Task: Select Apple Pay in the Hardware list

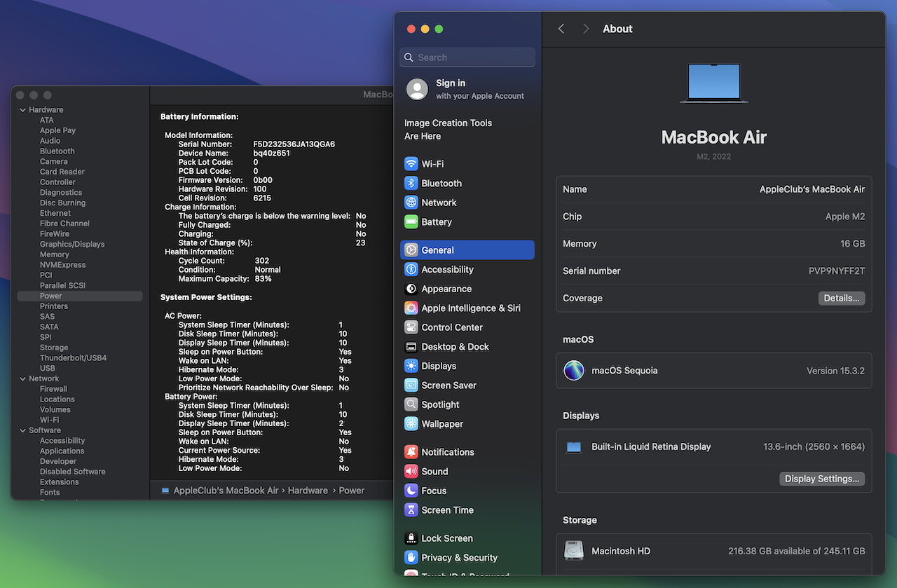Action: pos(57,130)
